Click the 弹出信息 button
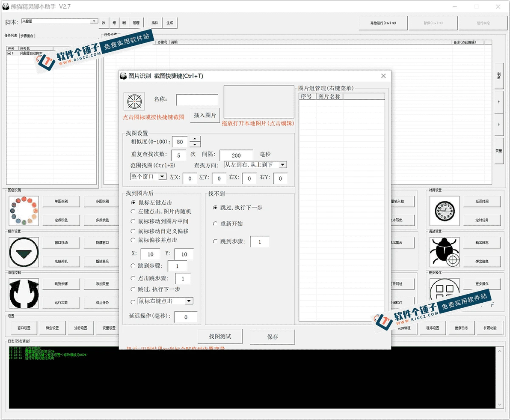The height and width of the screenshot is (420, 510). (482, 262)
